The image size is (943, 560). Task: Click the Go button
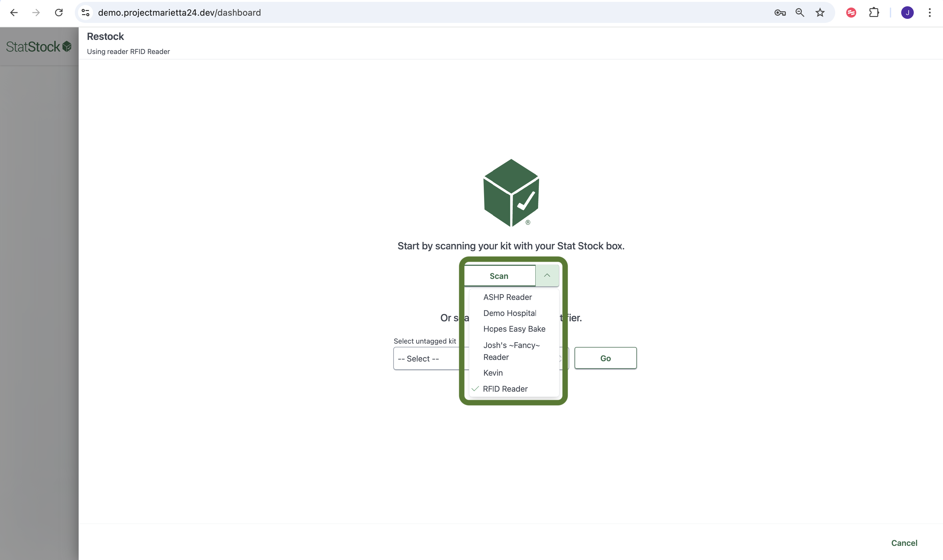pyautogui.click(x=605, y=358)
